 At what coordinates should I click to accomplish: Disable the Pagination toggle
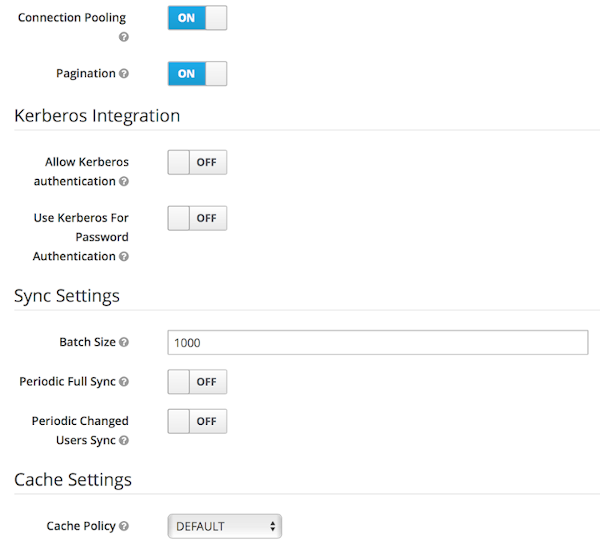tap(197, 73)
